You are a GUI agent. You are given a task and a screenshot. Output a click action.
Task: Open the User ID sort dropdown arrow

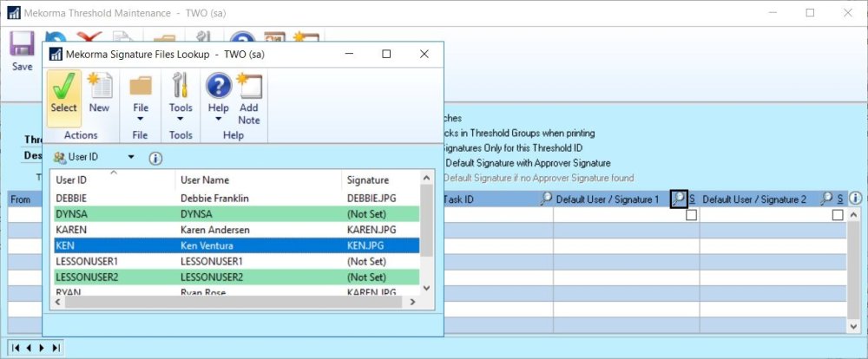(131, 158)
